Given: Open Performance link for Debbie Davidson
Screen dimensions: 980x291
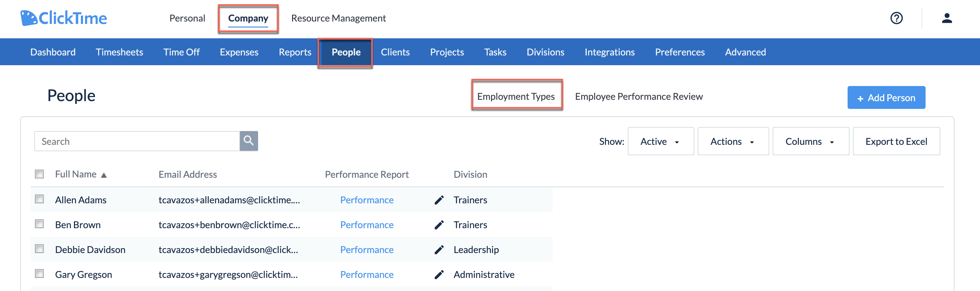Looking at the screenshot, I should (x=367, y=250).
